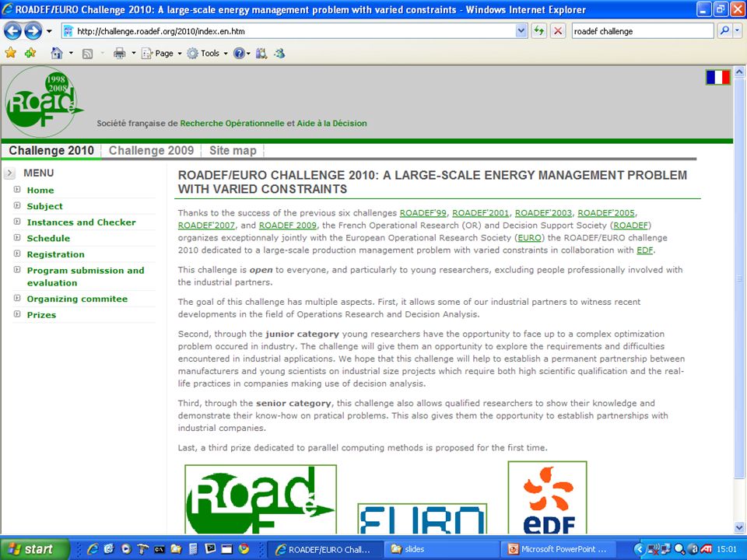Open the search provider options dropdown
Viewport: 747px width, 560px height.
[x=738, y=31]
